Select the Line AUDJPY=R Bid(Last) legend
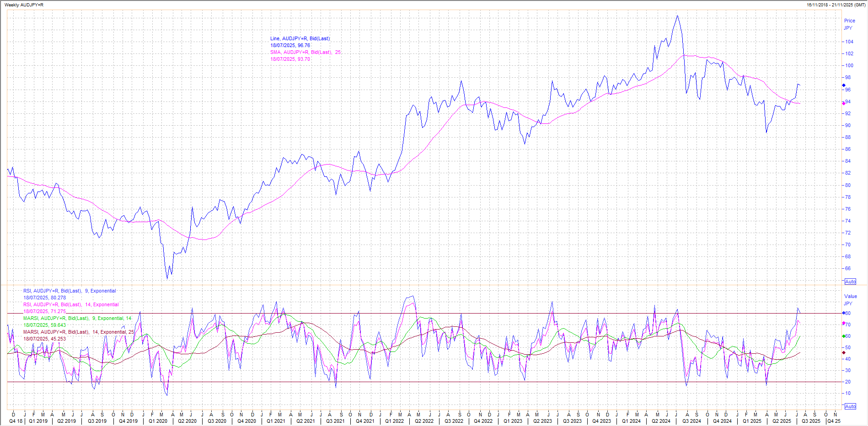Image resolution: width=868 pixels, height=426 pixels. click(x=300, y=39)
